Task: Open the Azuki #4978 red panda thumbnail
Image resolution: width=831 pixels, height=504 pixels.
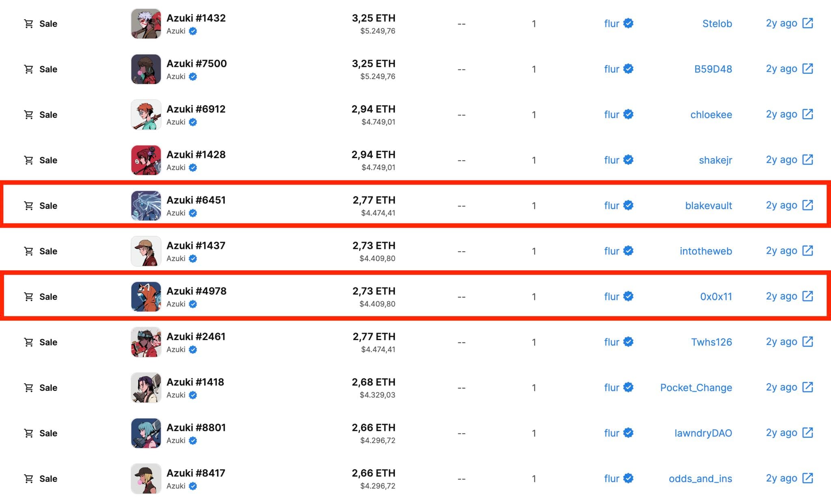Action: (146, 297)
